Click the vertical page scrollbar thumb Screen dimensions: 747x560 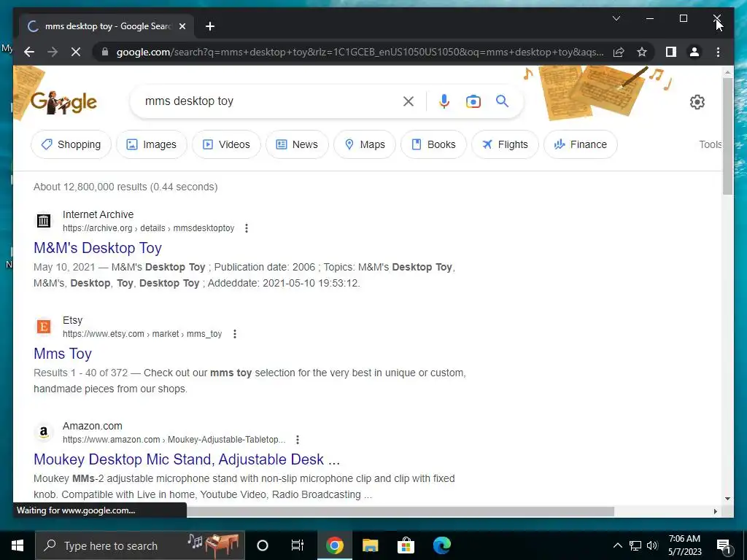point(727,136)
